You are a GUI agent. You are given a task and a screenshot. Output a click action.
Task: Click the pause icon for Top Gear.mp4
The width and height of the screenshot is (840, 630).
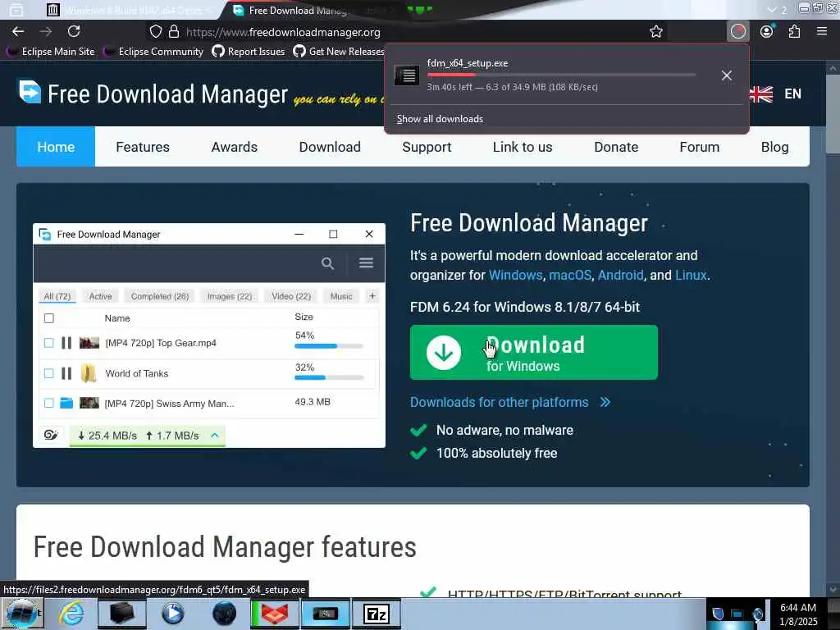(66, 343)
